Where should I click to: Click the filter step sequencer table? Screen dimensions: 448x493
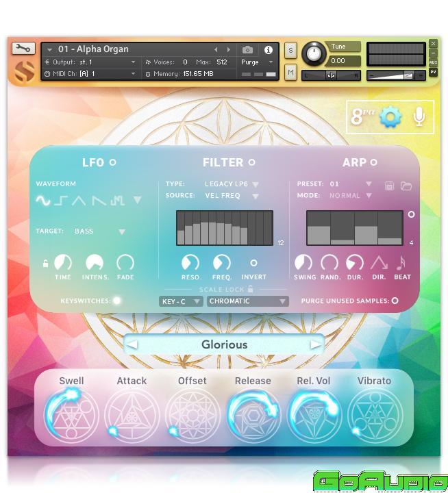click(x=225, y=228)
